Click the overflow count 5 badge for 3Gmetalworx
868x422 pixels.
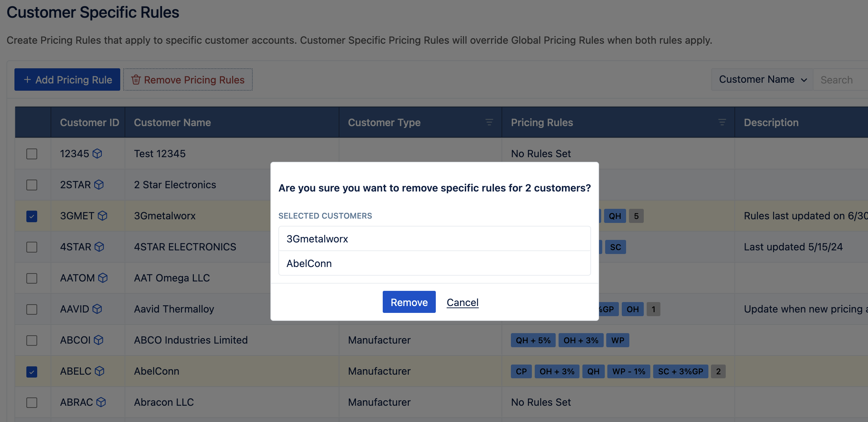coord(636,216)
